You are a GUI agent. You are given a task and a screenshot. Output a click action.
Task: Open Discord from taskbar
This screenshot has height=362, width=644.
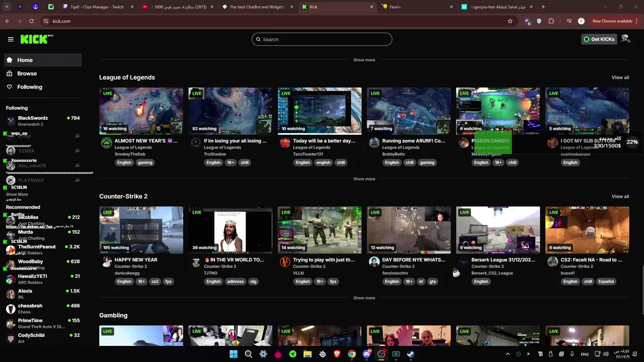pyautogui.click(x=367, y=354)
